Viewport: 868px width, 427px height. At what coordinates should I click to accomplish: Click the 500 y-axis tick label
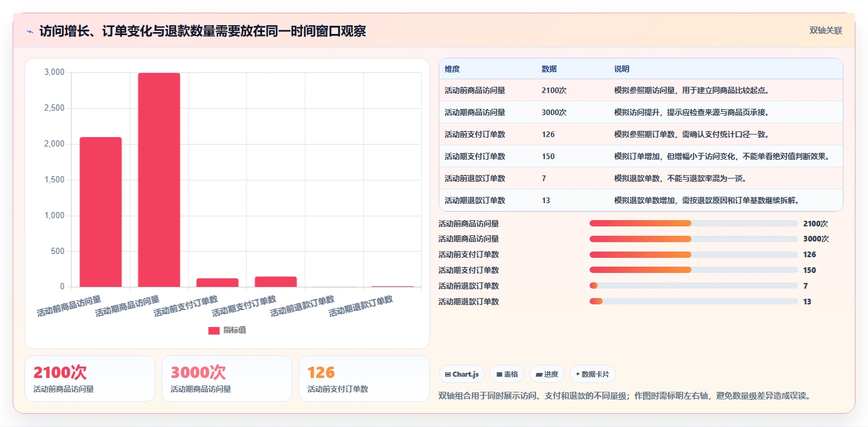pyautogui.click(x=58, y=252)
